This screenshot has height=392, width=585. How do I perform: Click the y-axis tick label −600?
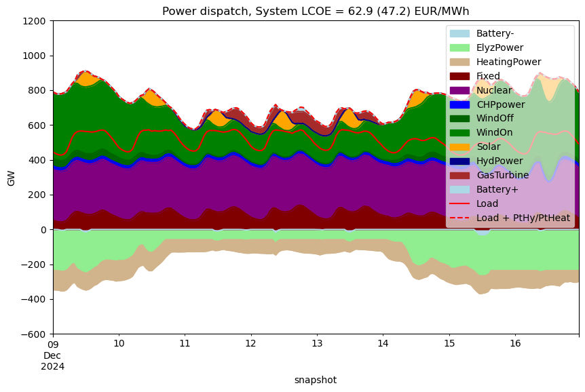(33, 334)
